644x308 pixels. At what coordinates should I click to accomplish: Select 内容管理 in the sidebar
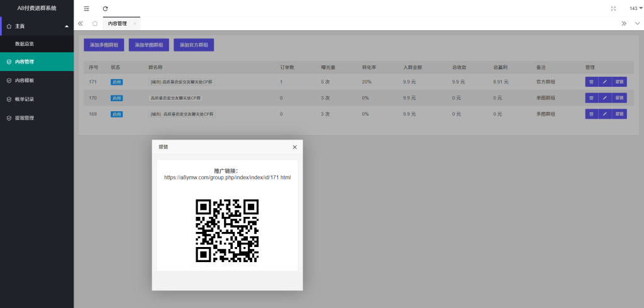tap(37, 62)
